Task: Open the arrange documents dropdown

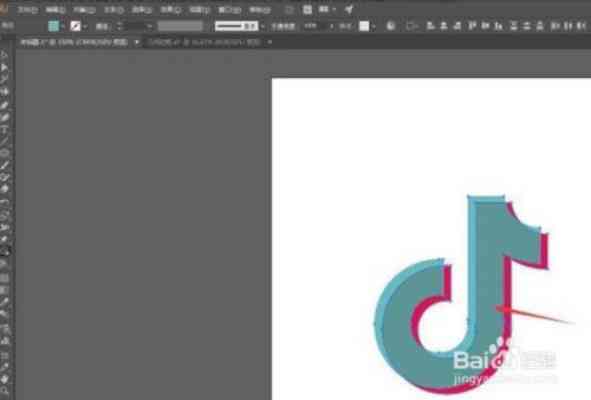Action: click(x=326, y=9)
